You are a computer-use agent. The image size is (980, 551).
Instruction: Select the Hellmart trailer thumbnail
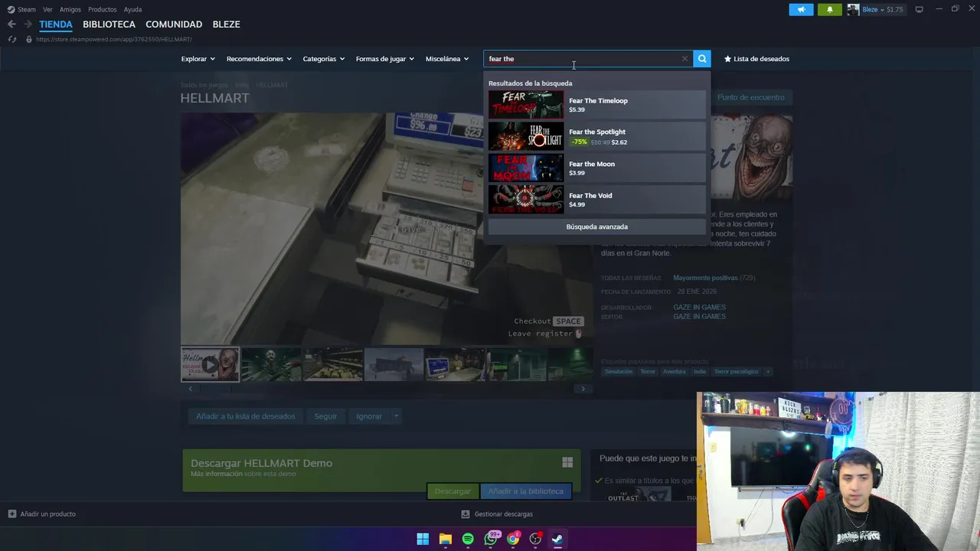coord(210,364)
